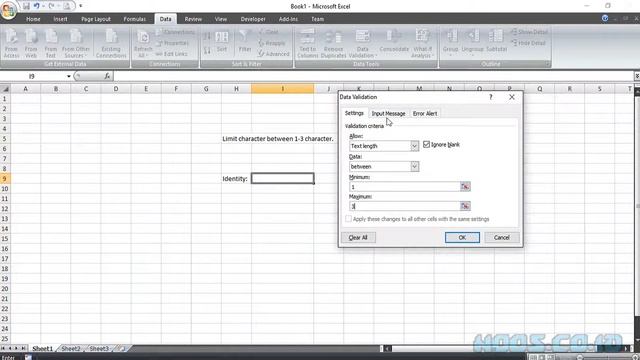
Task: Click the Office button logo
Action: coord(8,10)
